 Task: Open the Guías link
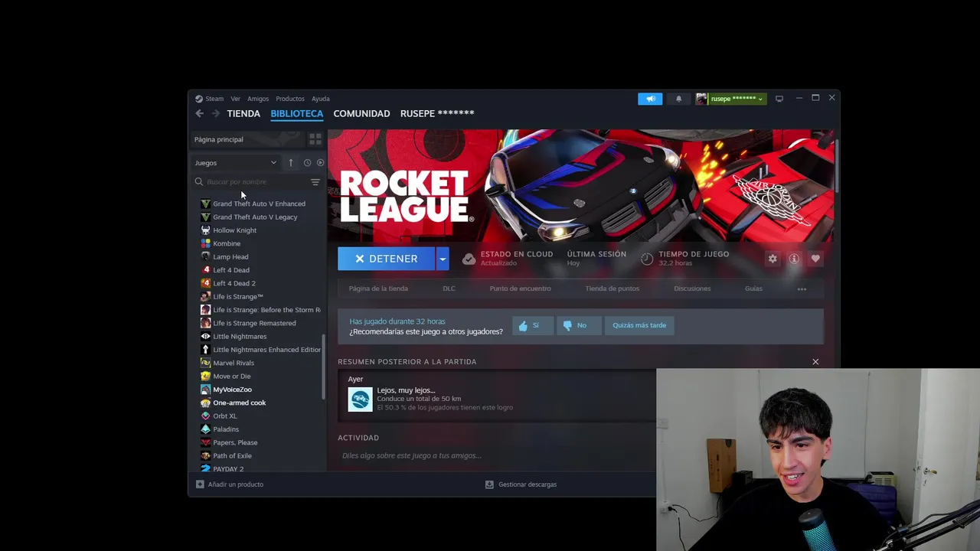pyautogui.click(x=753, y=289)
